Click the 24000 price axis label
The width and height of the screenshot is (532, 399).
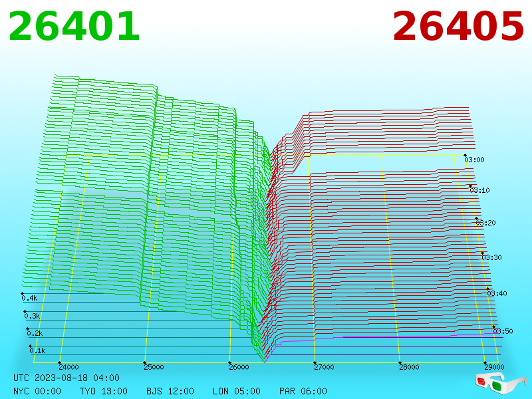click(x=69, y=367)
